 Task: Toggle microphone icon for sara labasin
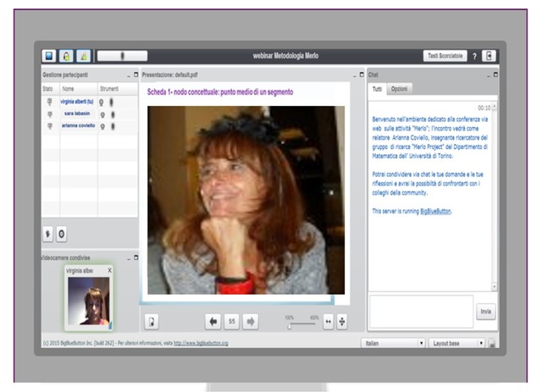(x=113, y=114)
